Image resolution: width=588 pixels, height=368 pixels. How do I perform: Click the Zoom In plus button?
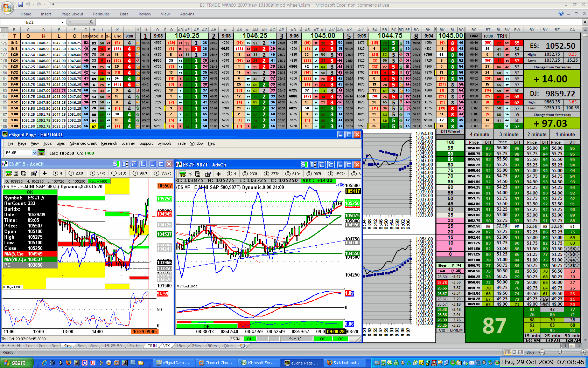click(583, 352)
